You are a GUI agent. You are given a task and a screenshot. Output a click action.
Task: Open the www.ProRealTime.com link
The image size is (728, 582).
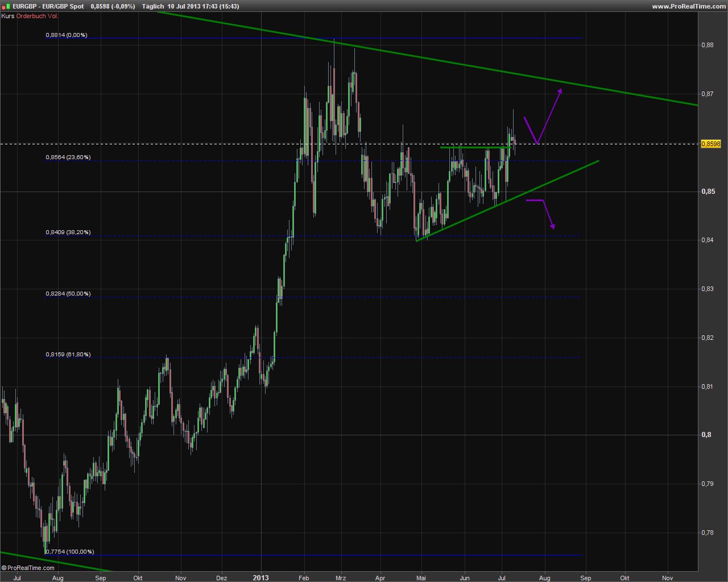click(x=689, y=6)
